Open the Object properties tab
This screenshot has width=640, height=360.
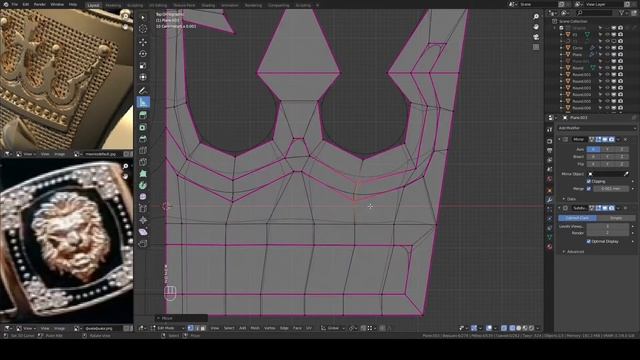coord(549,190)
